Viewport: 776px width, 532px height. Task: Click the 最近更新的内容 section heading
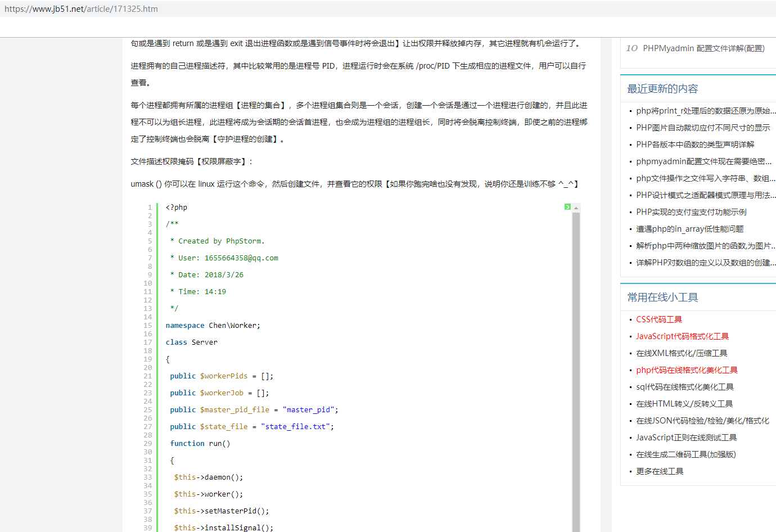[x=662, y=89]
